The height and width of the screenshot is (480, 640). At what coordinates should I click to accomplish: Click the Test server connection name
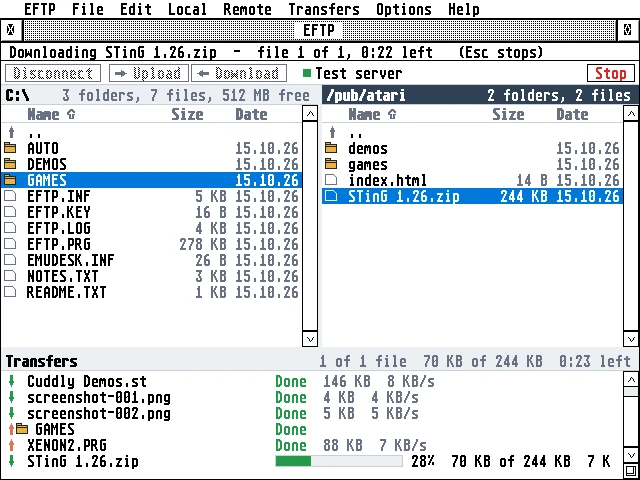(359, 73)
